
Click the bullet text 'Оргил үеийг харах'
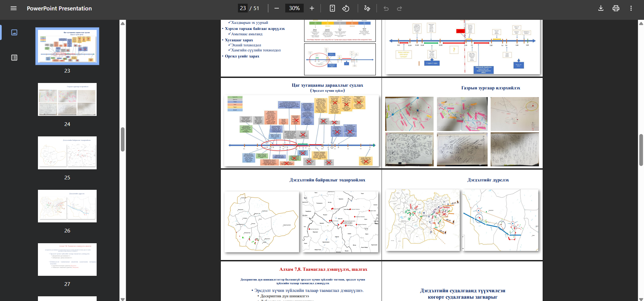pyautogui.click(x=242, y=56)
